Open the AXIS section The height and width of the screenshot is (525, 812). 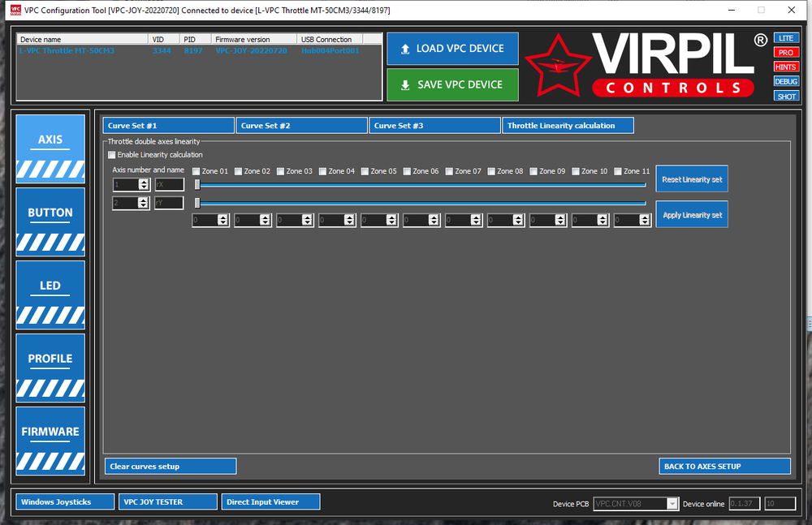point(50,149)
